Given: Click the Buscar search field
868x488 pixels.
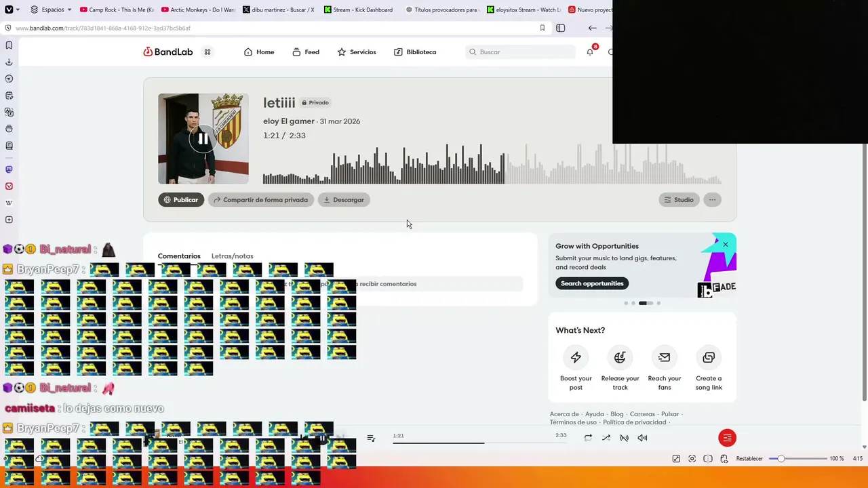Looking at the screenshot, I should [520, 52].
